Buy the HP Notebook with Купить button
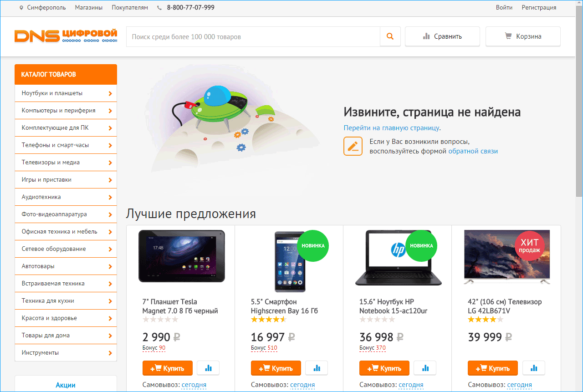The height and width of the screenshot is (392, 583). point(384,368)
